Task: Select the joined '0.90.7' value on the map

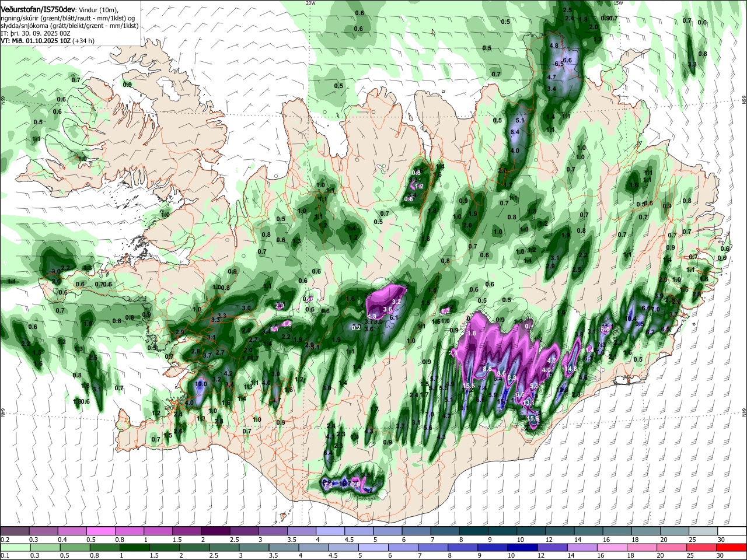Action: [610, 19]
